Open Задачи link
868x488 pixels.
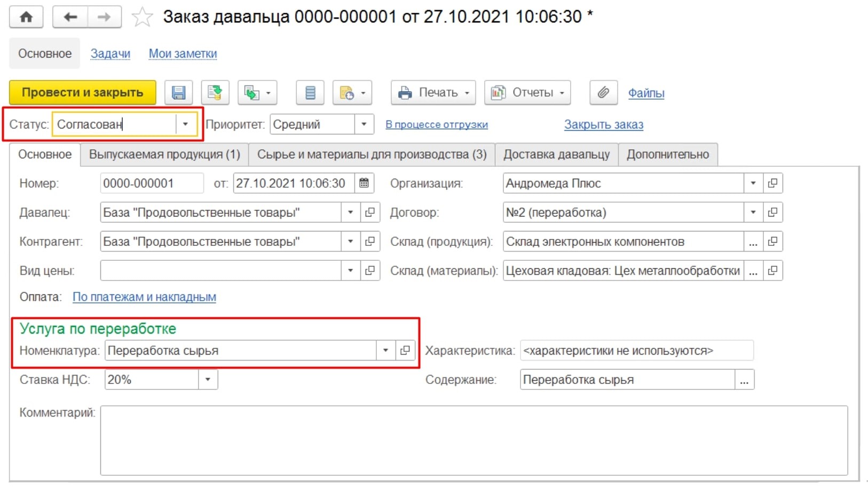pos(111,53)
